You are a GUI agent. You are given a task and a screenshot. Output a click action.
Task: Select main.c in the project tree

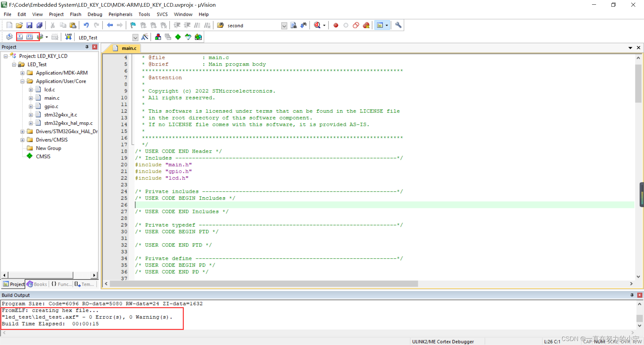(52, 98)
